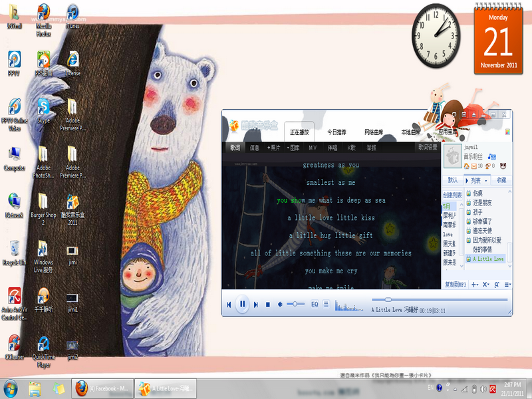
Task: Open the X remove-songs dropdown
Action: (485, 285)
